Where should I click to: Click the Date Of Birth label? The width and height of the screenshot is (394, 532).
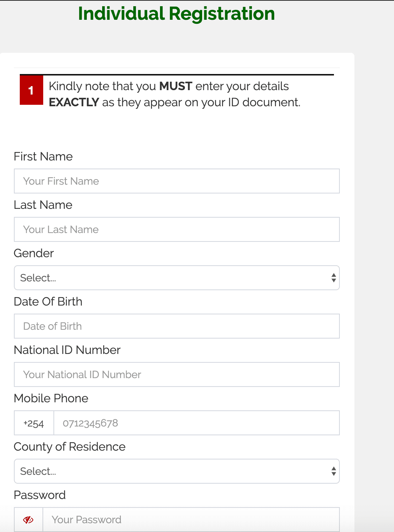[48, 302]
